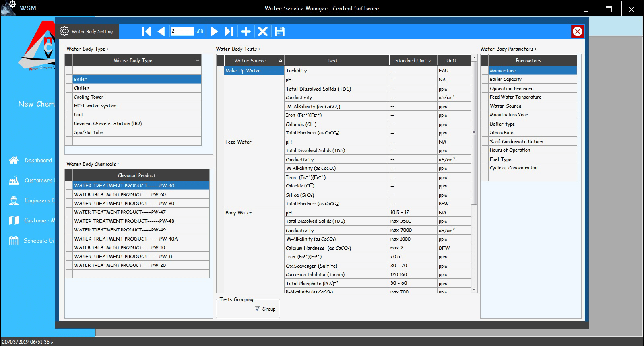The image size is (644, 346).
Task: Add a new water body record
Action: pyautogui.click(x=246, y=31)
